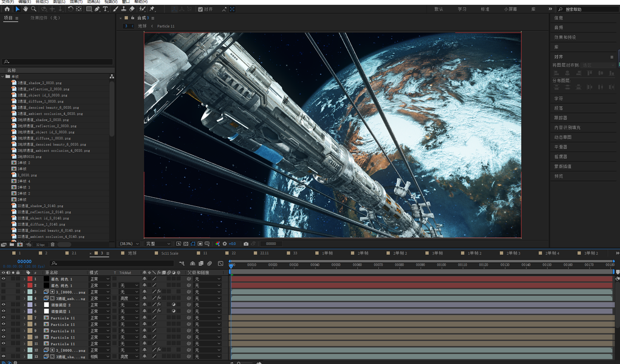Open the workspace overflow chevron at top right
Viewport: 620px width, 364px height.
[550, 8]
